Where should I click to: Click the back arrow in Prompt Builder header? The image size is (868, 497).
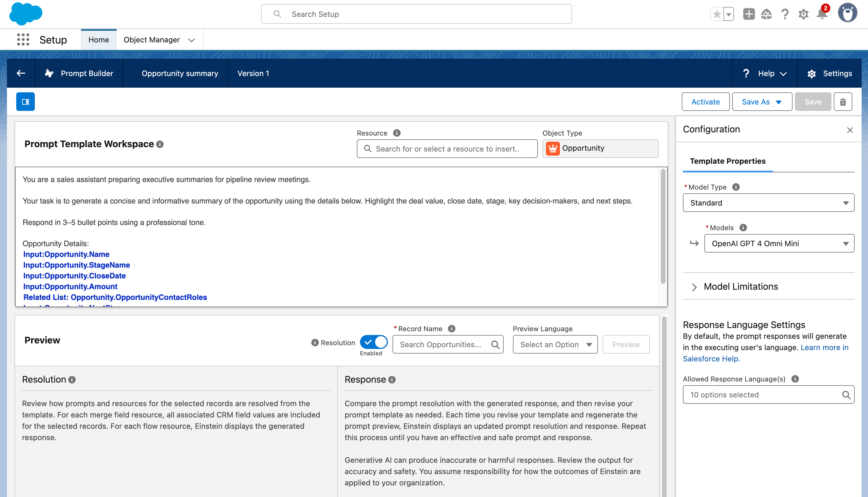[21, 73]
